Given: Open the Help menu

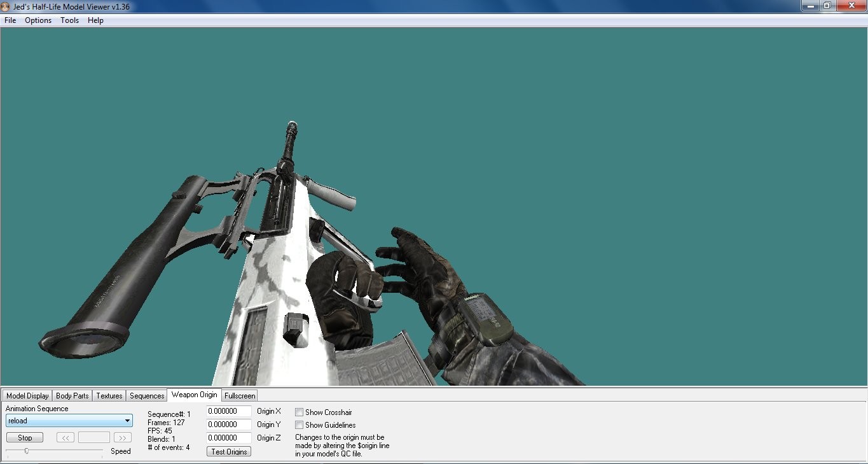Looking at the screenshot, I should (x=95, y=20).
